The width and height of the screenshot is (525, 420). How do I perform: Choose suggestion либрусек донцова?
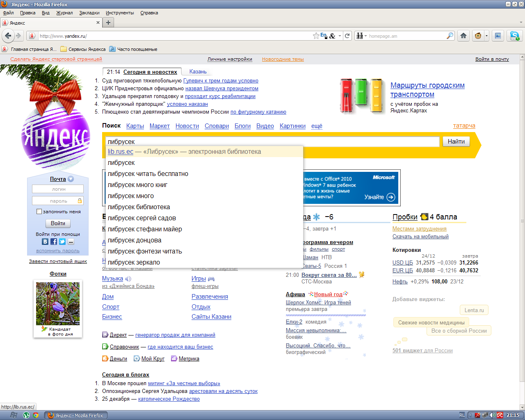[x=205, y=240]
